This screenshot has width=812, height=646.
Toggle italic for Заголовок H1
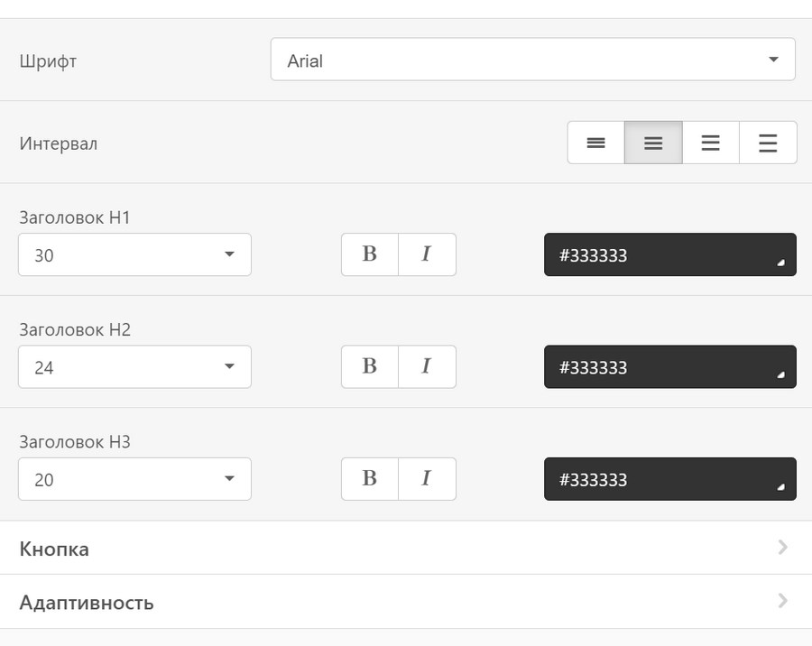[x=427, y=254]
